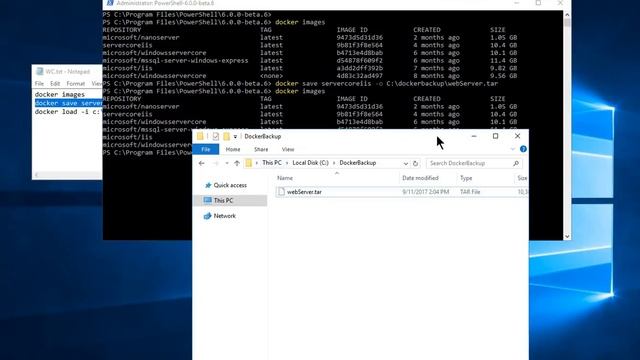Click the TAR File type cell
The height and width of the screenshot is (360, 640).
click(x=470, y=192)
